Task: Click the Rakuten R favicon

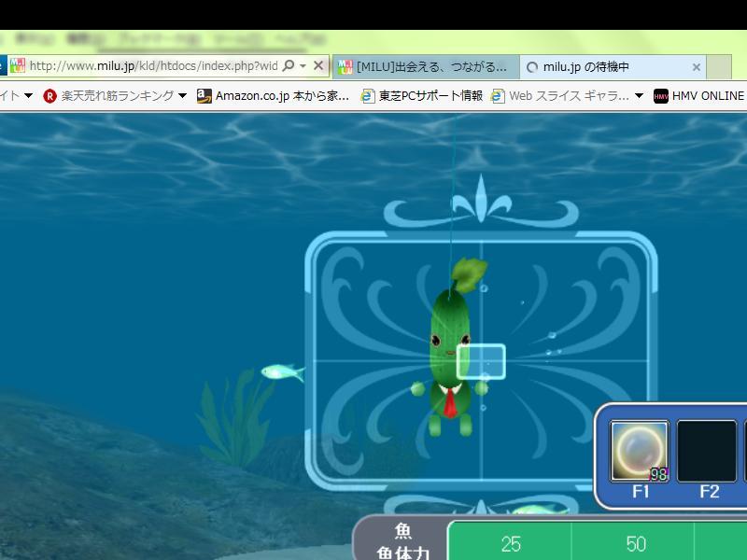Action: pyautogui.click(x=49, y=96)
